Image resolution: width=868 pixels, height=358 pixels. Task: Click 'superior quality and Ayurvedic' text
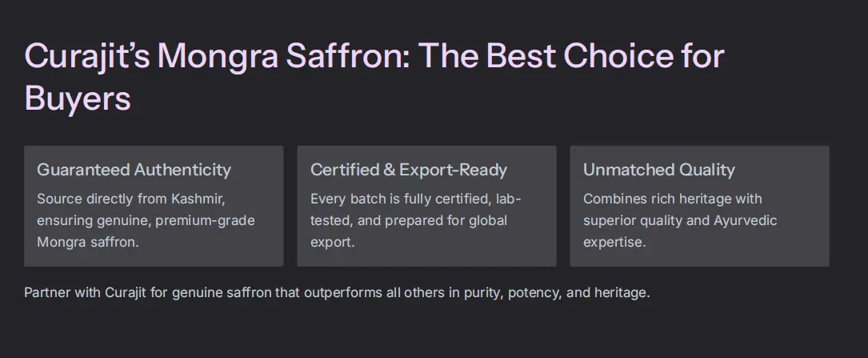pos(680,220)
